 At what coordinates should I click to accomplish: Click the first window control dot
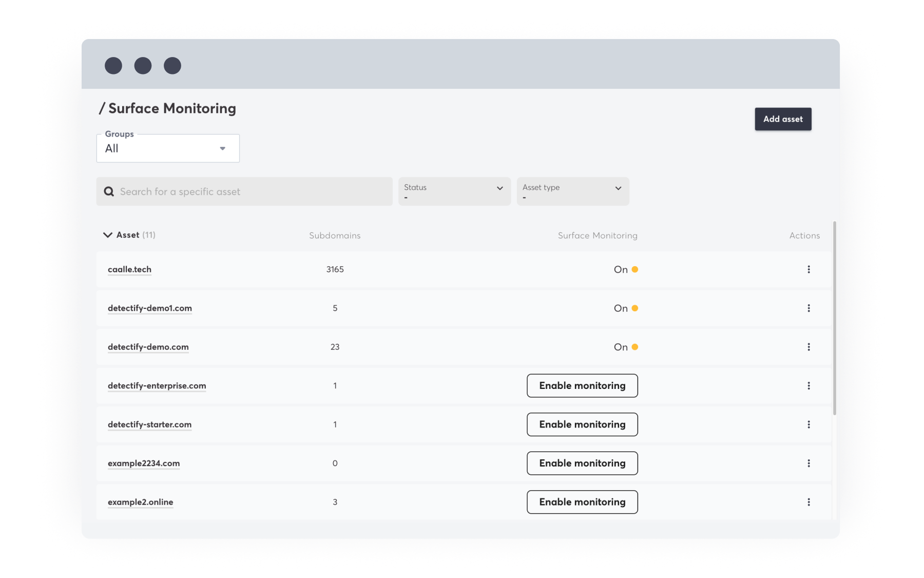click(113, 66)
